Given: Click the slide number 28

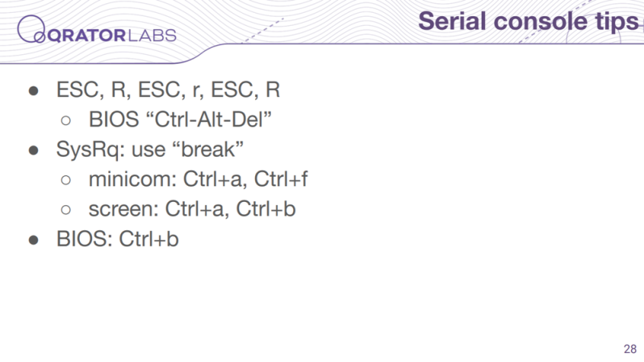Looking at the screenshot, I should (x=630, y=349).
